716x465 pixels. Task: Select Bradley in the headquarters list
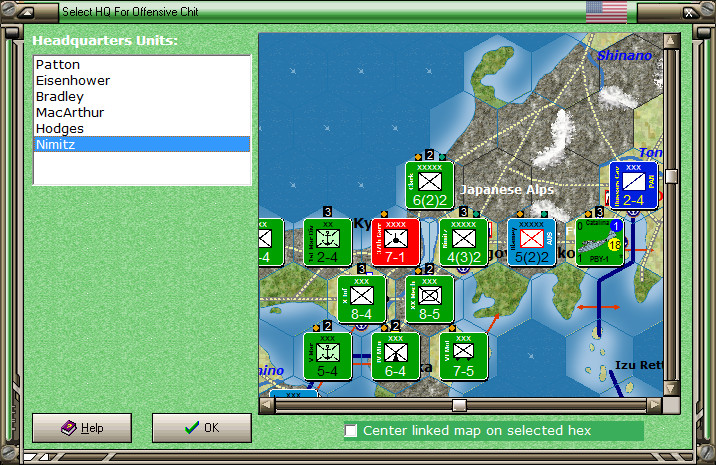click(142, 97)
